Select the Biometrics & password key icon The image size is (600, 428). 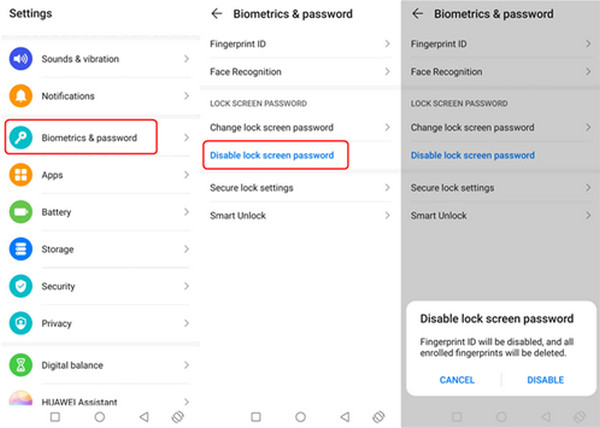[x=21, y=137]
